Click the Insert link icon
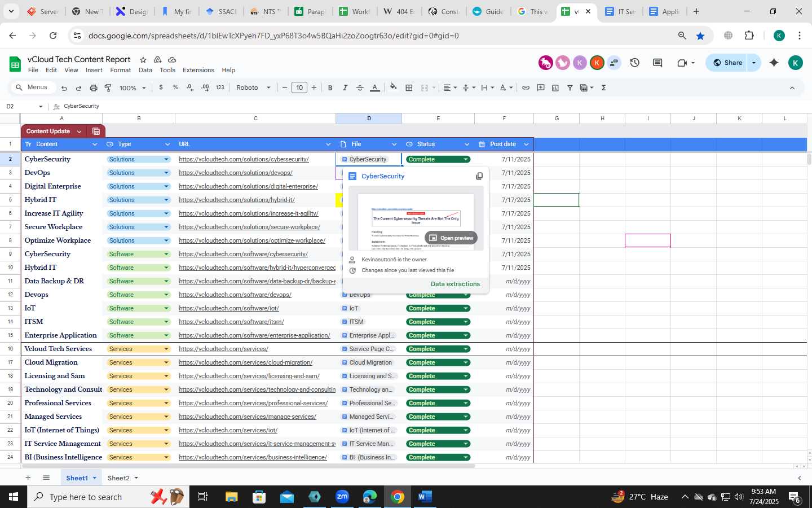This screenshot has width=812, height=508. [x=526, y=87]
